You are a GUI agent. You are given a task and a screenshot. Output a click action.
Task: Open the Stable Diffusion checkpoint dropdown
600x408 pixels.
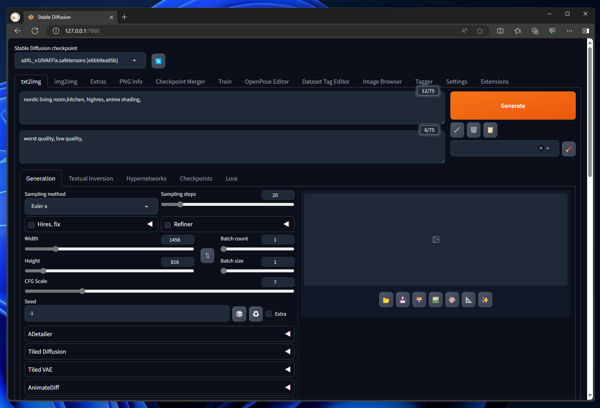pos(80,60)
